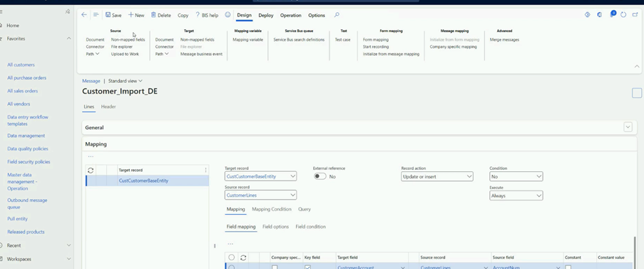Click the Recent clock icon
The width and height of the screenshot is (644, 269).
(x=1, y=245)
